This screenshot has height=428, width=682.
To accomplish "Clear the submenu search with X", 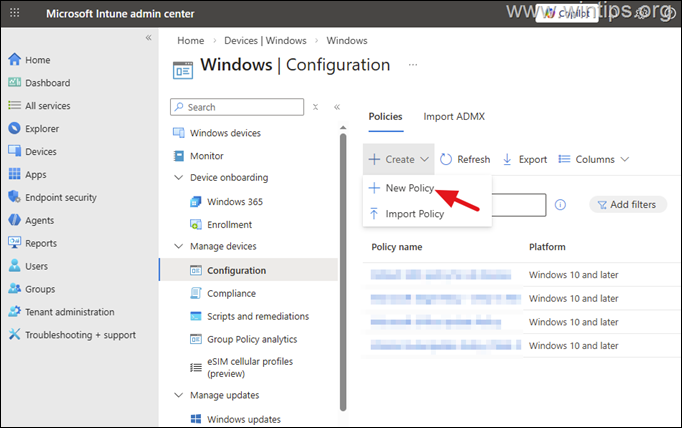I will pos(316,107).
